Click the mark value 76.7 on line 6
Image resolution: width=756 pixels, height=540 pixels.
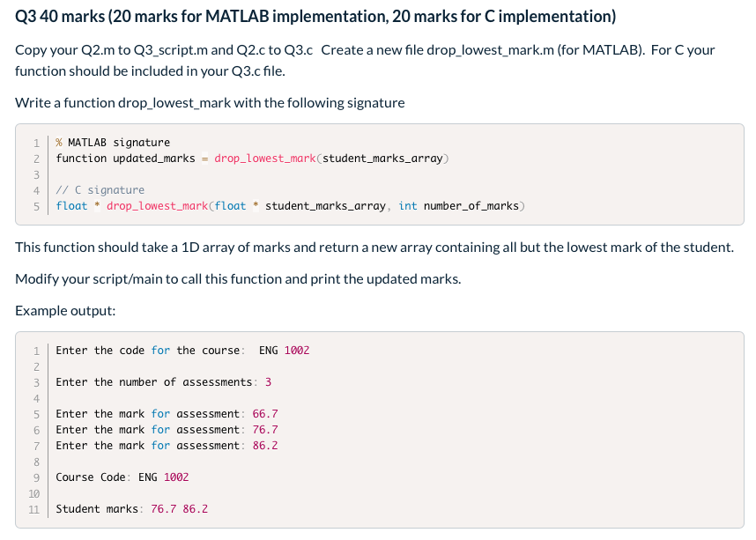[265, 430]
